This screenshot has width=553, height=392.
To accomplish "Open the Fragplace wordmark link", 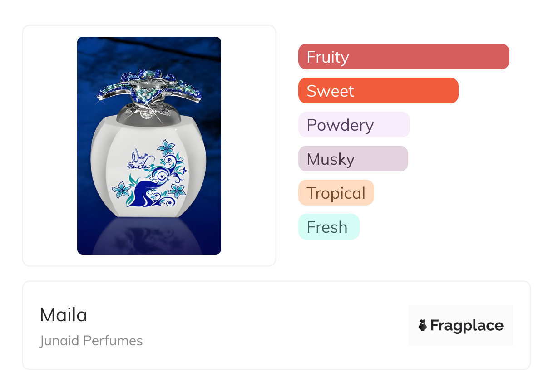I will pyautogui.click(x=467, y=325).
